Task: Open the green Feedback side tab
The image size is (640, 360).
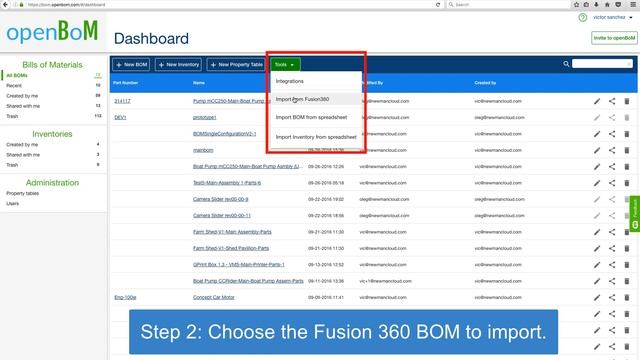Action: click(635, 214)
